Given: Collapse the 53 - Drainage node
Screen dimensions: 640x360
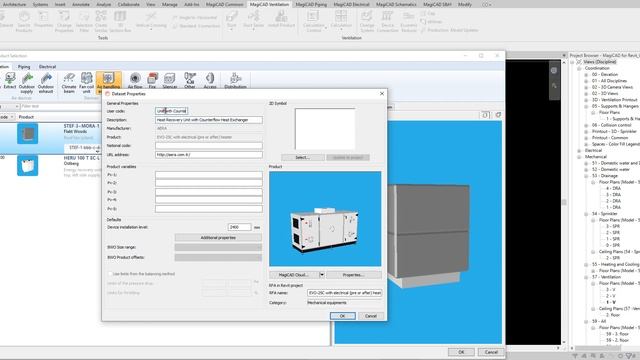Looking at the screenshot, I should coord(586,176).
